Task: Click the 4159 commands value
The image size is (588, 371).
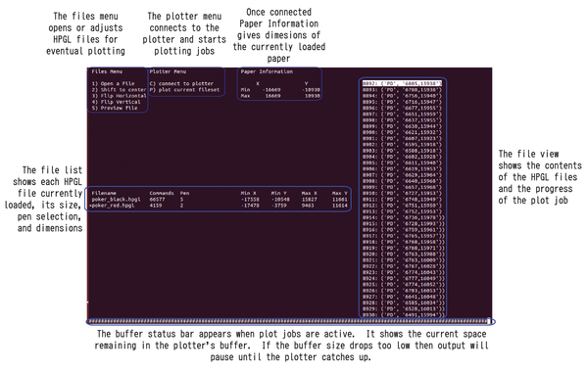Action: tap(155, 206)
